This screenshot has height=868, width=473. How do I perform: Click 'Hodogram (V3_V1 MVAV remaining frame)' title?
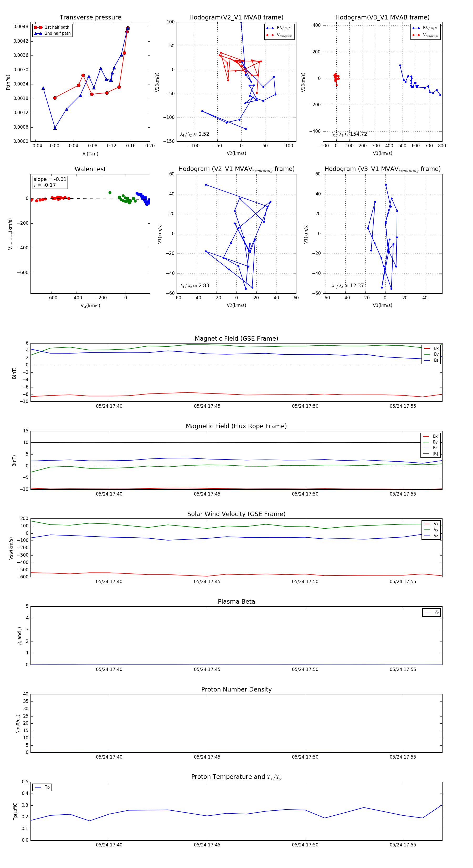pyautogui.click(x=382, y=169)
